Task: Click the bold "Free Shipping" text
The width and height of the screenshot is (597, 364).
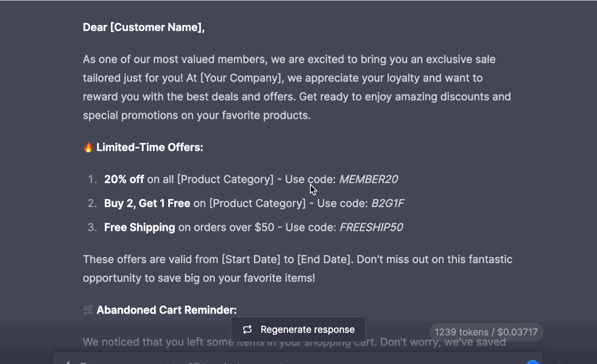Action: pos(140,228)
